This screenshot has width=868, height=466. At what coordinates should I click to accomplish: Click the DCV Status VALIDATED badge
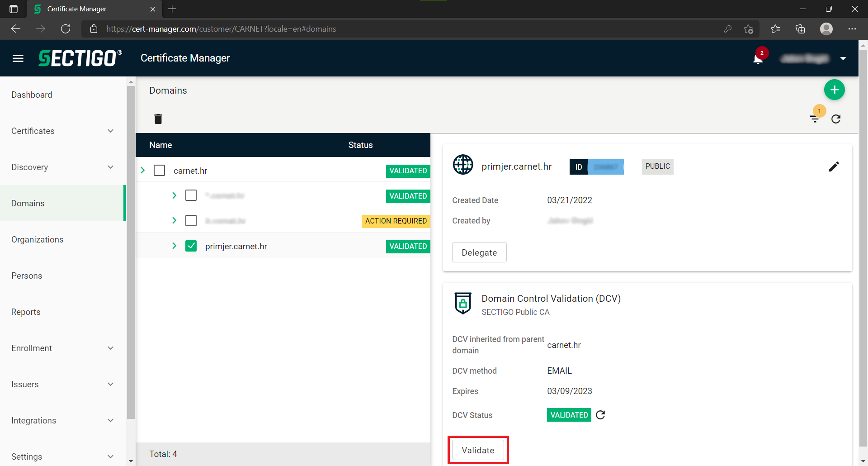point(569,415)
